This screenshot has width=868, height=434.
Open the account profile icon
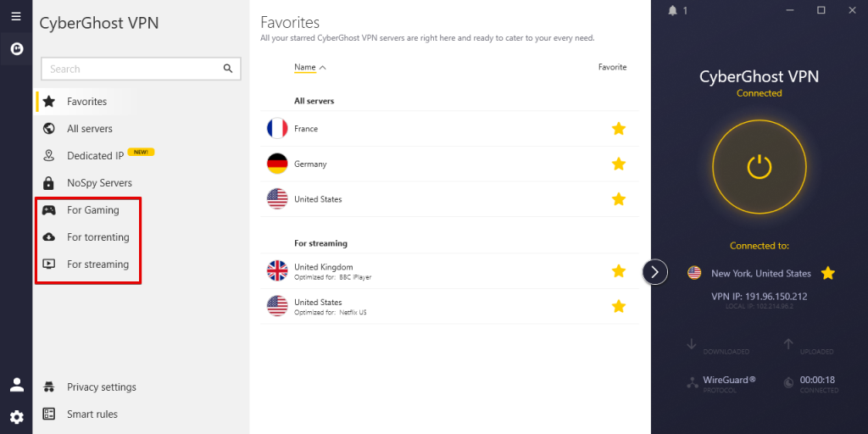(x=16, y=385)
